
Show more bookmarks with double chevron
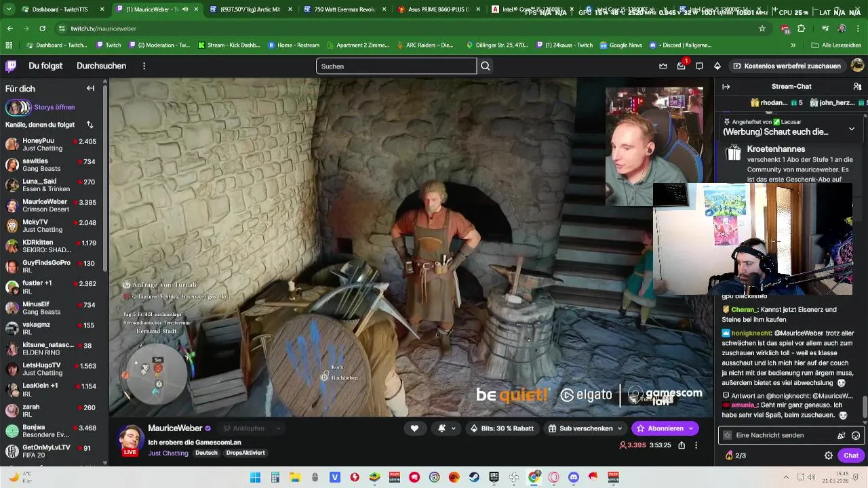pyautogui.click(x=793, y=45)
